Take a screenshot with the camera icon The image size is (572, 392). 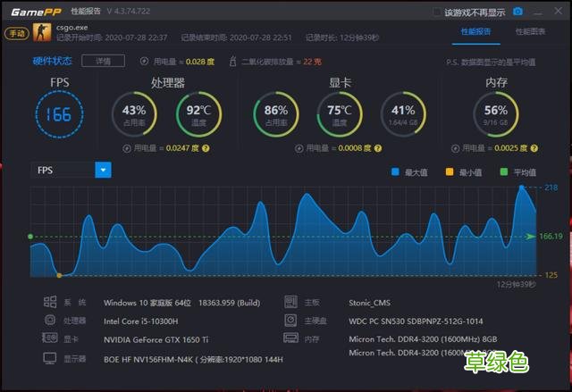pyautogui.click(x=517, y=12)
